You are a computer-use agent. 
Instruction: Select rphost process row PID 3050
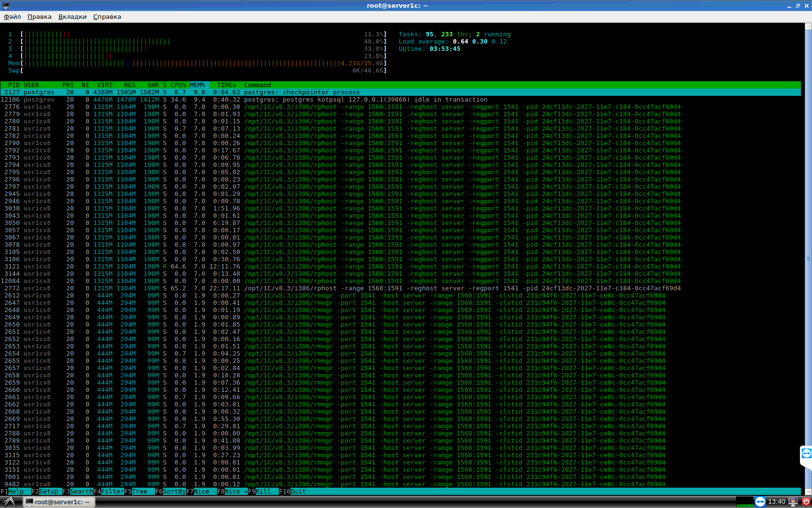[400, 223]
